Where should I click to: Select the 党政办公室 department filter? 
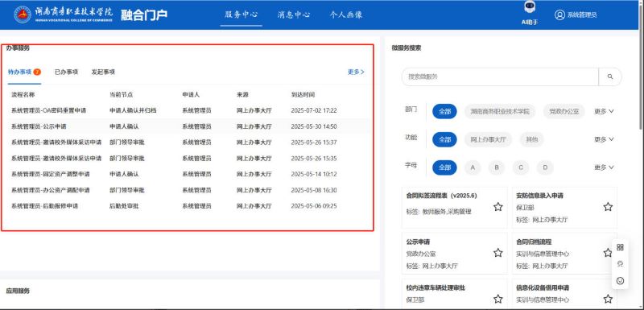pos(564,111)
